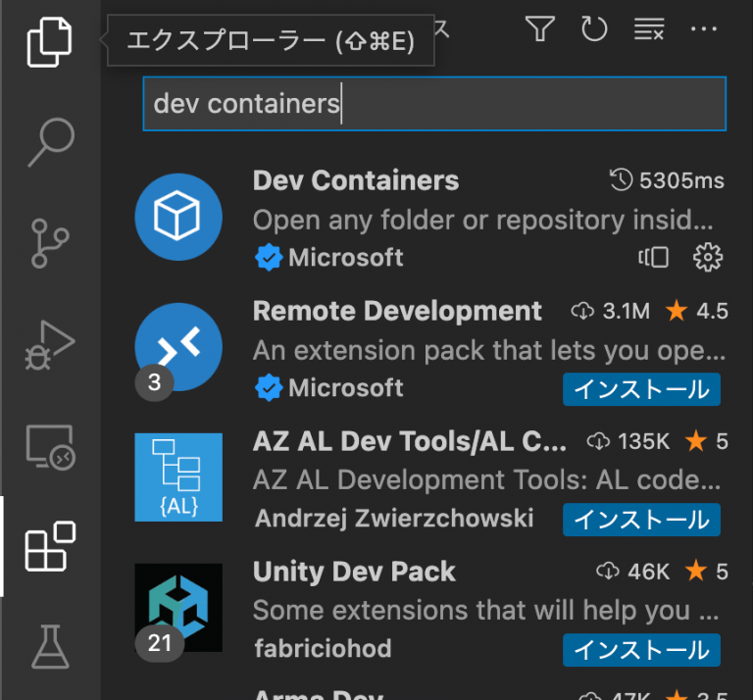Click the Dev Containers remote indicator icon
The height and width of the screenshot is (700, 753).
[653, 257]
